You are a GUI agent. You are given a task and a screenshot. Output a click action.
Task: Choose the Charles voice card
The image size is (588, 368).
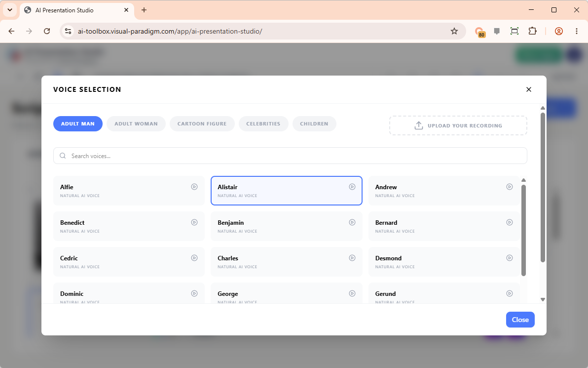[x=287, y=262]
